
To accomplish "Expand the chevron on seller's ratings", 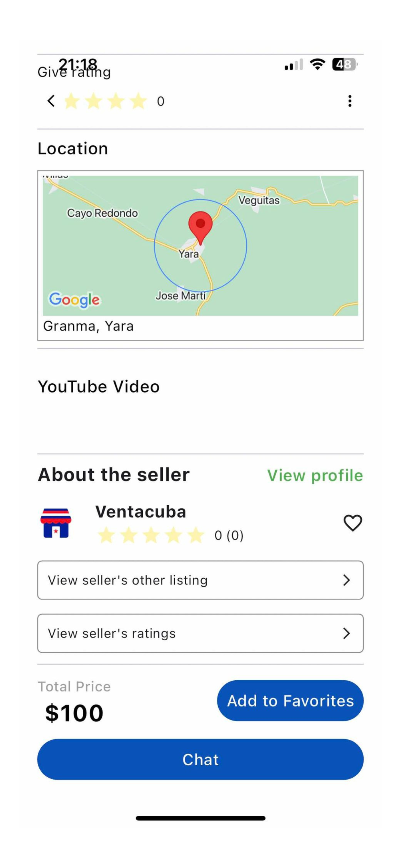I will [346, 633].
